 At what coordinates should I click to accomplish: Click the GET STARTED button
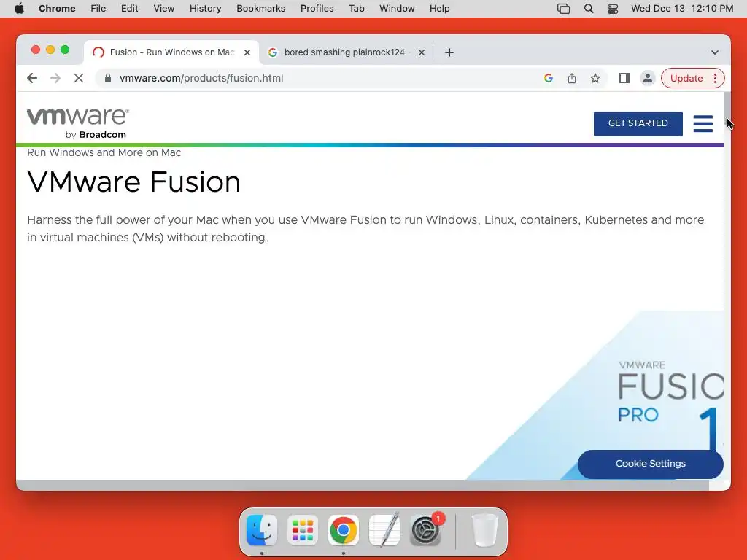coord(638,123)
